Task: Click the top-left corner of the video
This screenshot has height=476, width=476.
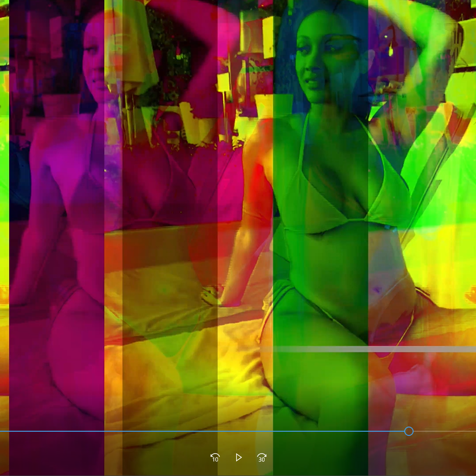Action: click(2, 2)
